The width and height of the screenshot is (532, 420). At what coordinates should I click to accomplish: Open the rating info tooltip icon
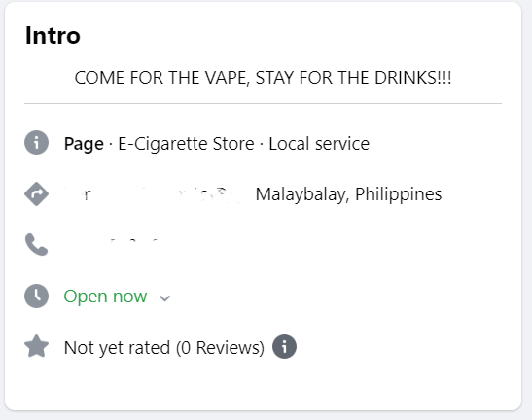tap(284, 347)
